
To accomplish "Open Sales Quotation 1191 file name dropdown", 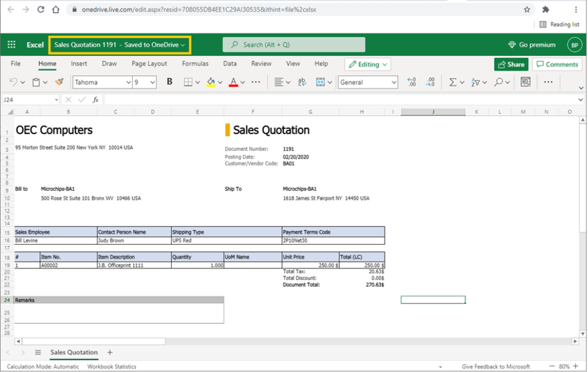I will click(119, 45).
